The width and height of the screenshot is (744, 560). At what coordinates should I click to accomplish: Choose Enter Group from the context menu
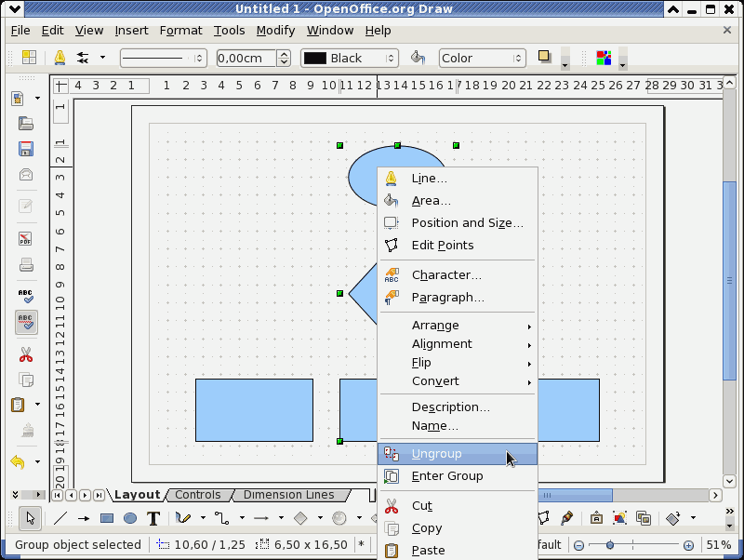coord(458,476)
